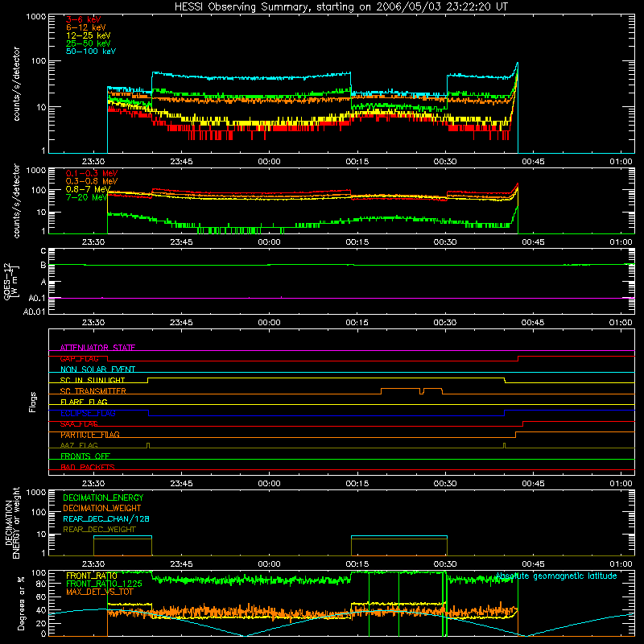The width and height of the screenshot is (644, 644).
Task: Select the GAP_FLAG label
Action: tap(79, 358)
